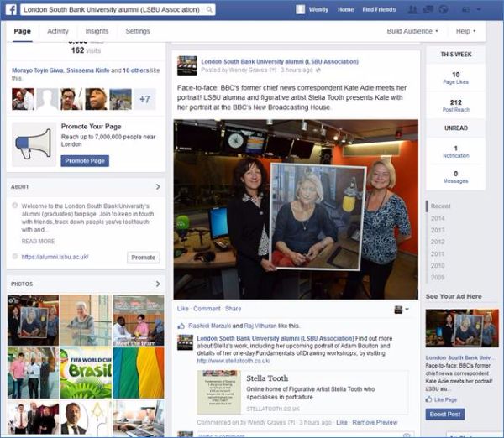Open Find Friends in top bar
504x438 pixels.
pyautogui.click(x=379, y=9)
